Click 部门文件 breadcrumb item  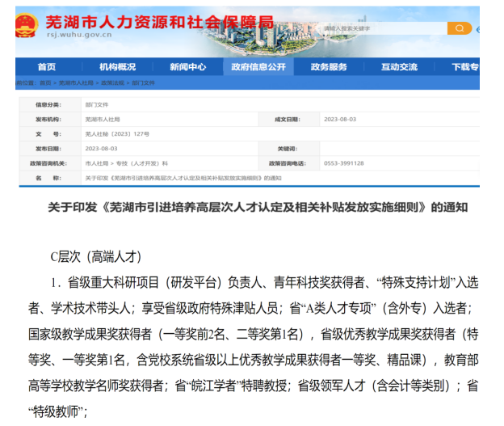click(143, 82)
